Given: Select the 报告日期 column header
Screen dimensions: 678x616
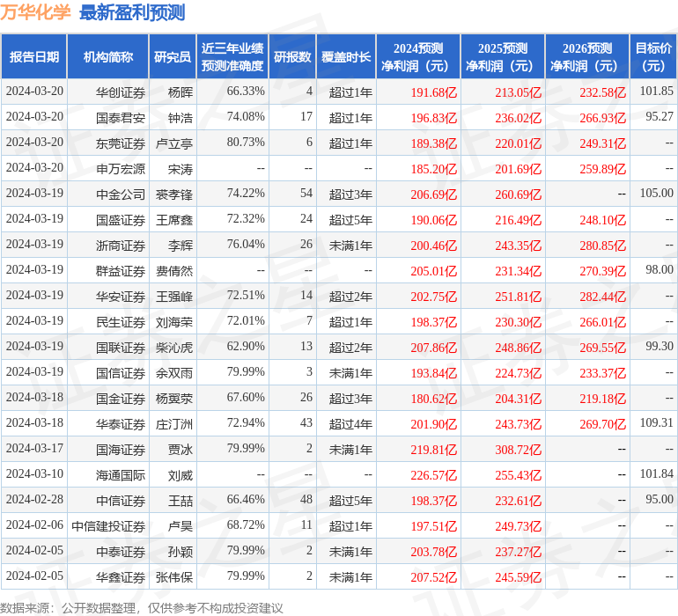Looking at the screenshot, I should pos(33,56).
